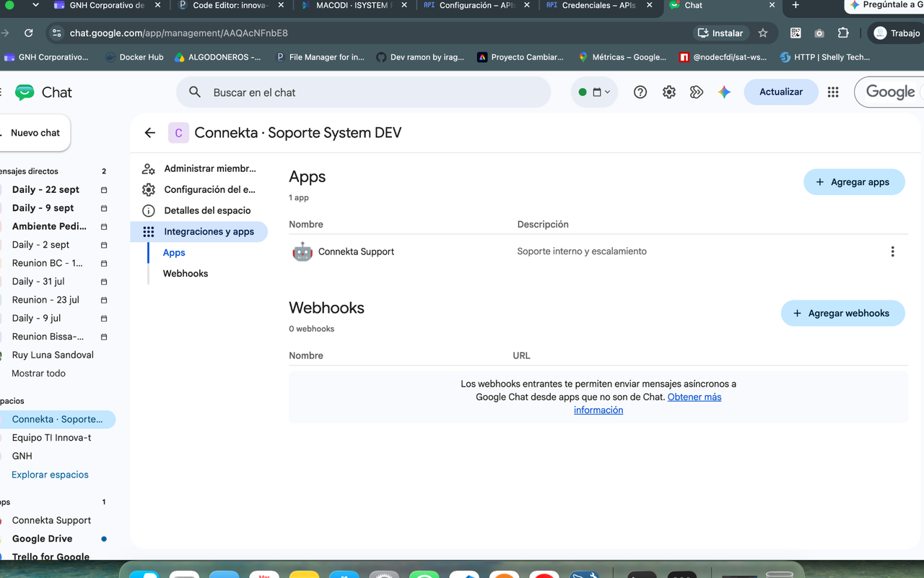Click the search magnifier icon
This screenshot has height=578, width=924.
tap(195, 92)
